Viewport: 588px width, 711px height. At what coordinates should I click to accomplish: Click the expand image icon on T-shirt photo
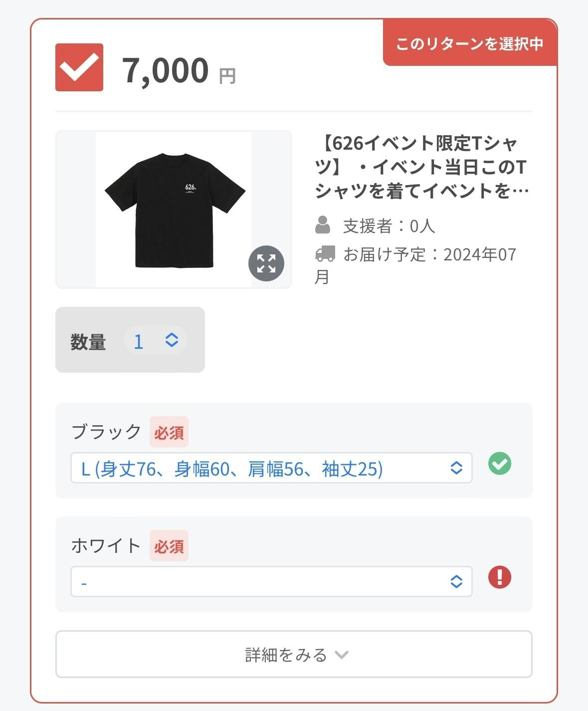coord(266,263)
